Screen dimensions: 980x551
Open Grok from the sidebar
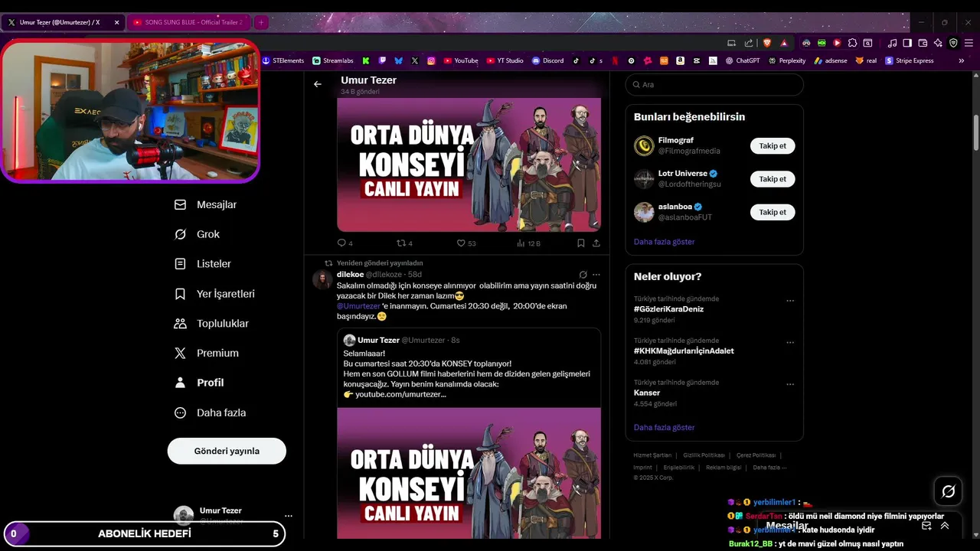point(198,234)
